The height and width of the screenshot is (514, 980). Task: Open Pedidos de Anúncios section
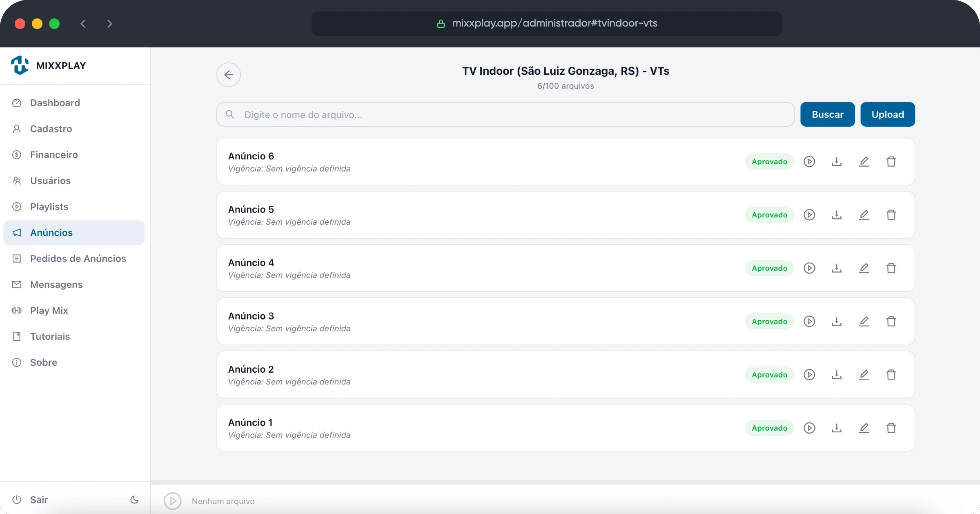pos(74,259)
